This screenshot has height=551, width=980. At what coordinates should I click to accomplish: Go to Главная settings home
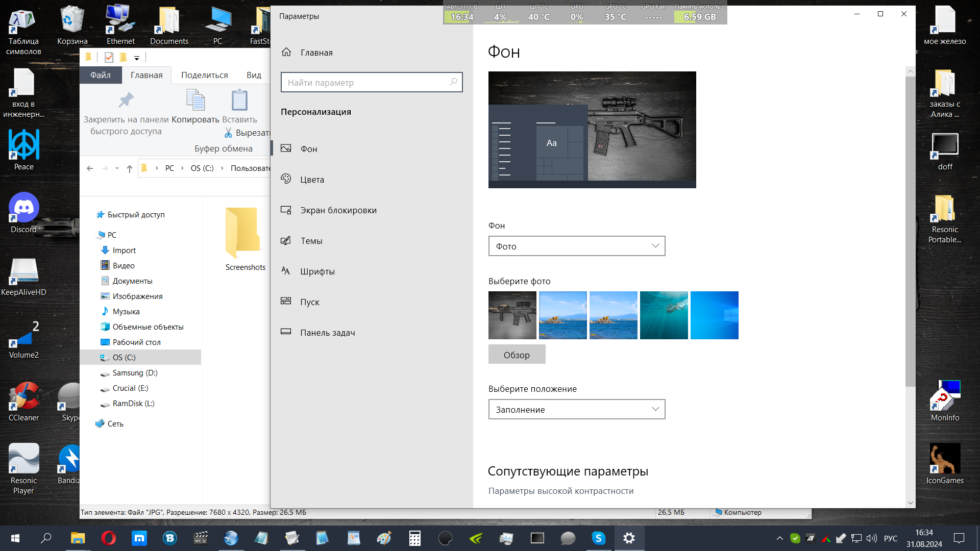316,53
